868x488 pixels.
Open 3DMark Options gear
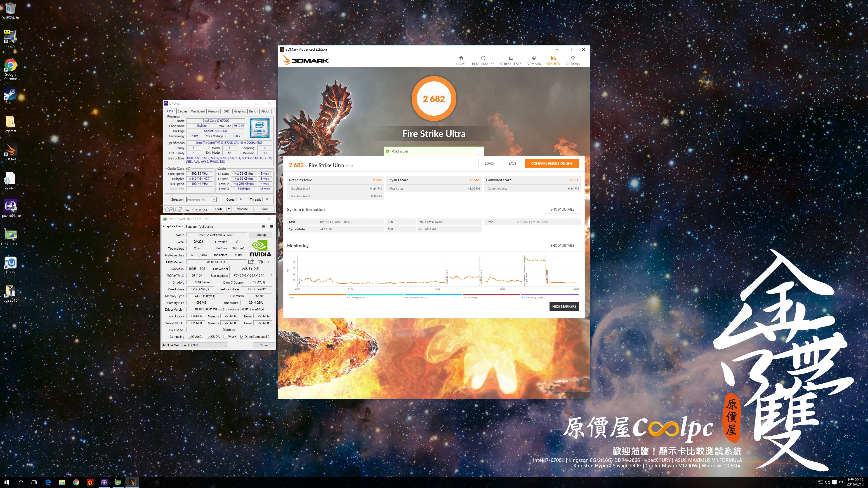click(x=573, y=61)
